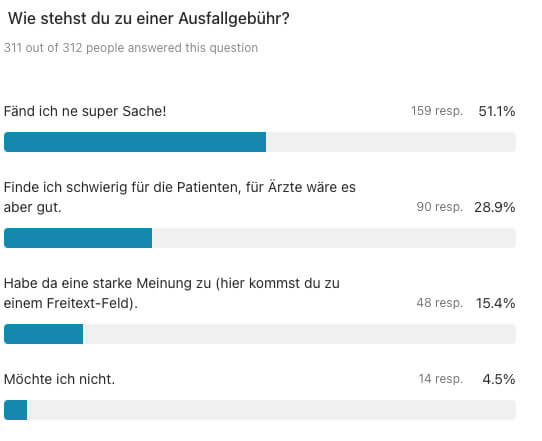This screenshot has height=441, width=542.
Task: Click the '90 resp.' count
Action: 440,207
